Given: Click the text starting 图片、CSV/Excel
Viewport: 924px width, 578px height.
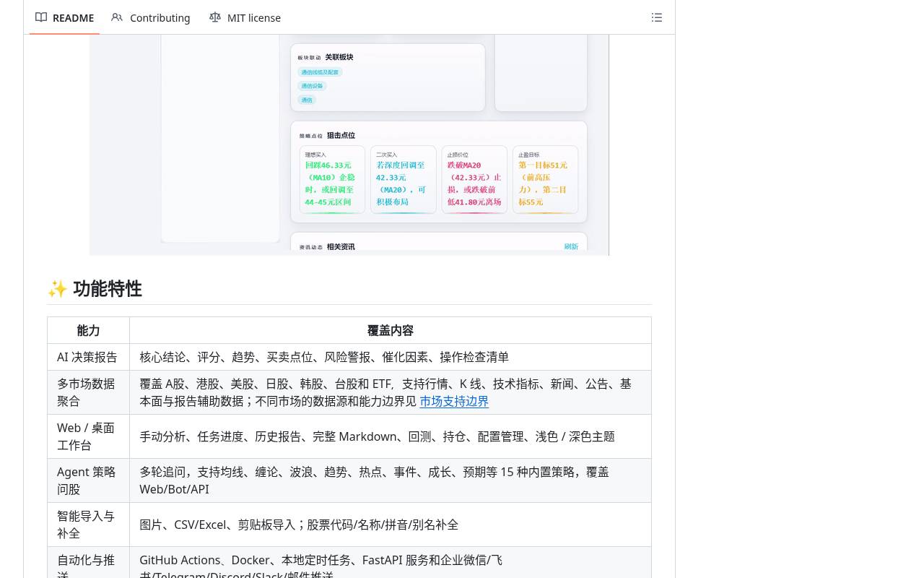Looking at the screenshot, I should (x=299, y=525).
